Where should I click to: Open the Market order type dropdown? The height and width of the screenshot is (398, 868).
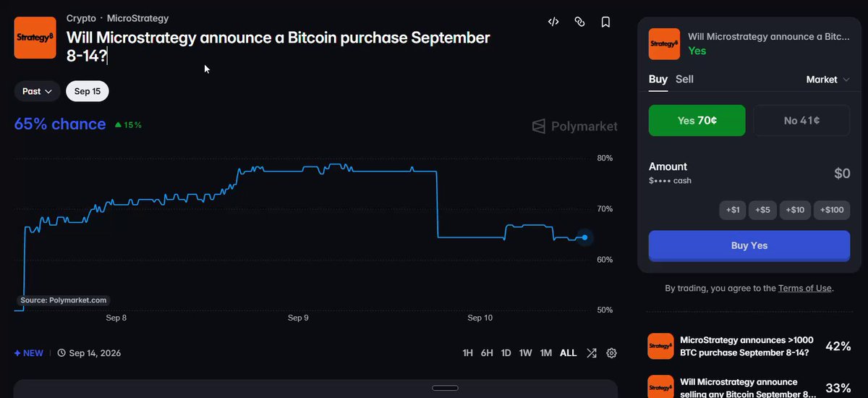pos(827,80)
